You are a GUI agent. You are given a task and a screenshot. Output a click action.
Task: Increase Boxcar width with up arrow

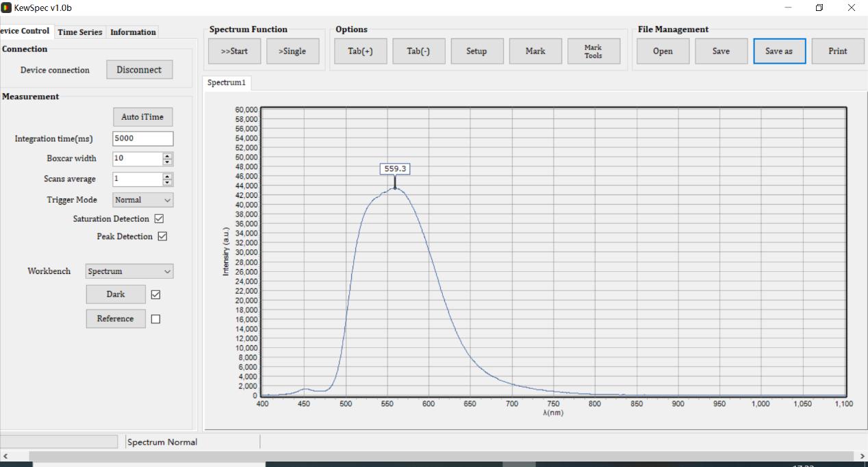(x=168, y=155)
